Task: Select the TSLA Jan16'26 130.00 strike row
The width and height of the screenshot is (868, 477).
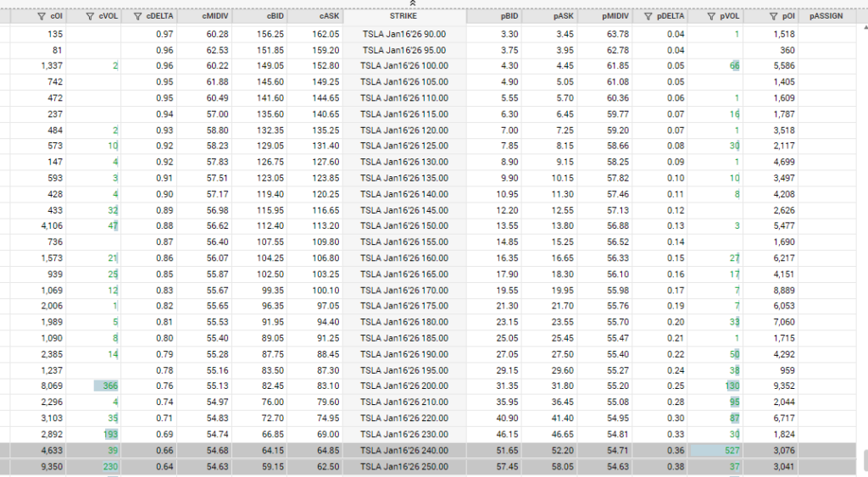Action: click(x=404, y=162)
